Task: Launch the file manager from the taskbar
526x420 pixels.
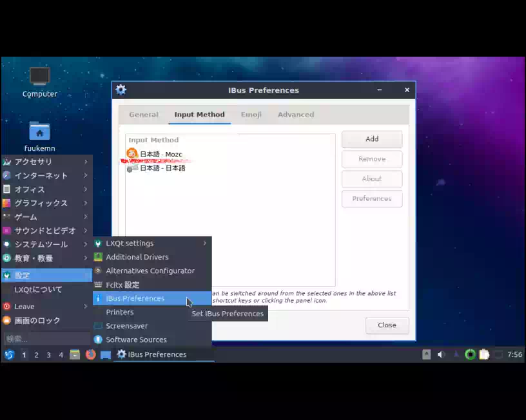Action: 75,354
